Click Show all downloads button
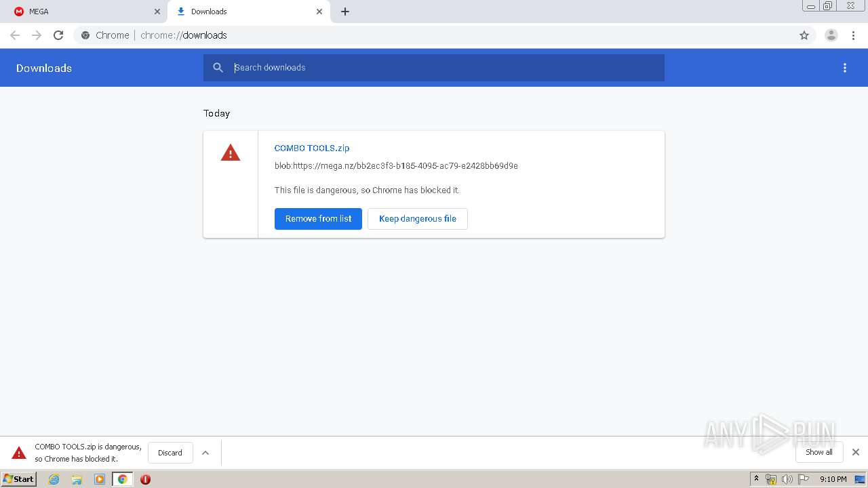The width and height of the screenshot is (868, 488). 819,452
